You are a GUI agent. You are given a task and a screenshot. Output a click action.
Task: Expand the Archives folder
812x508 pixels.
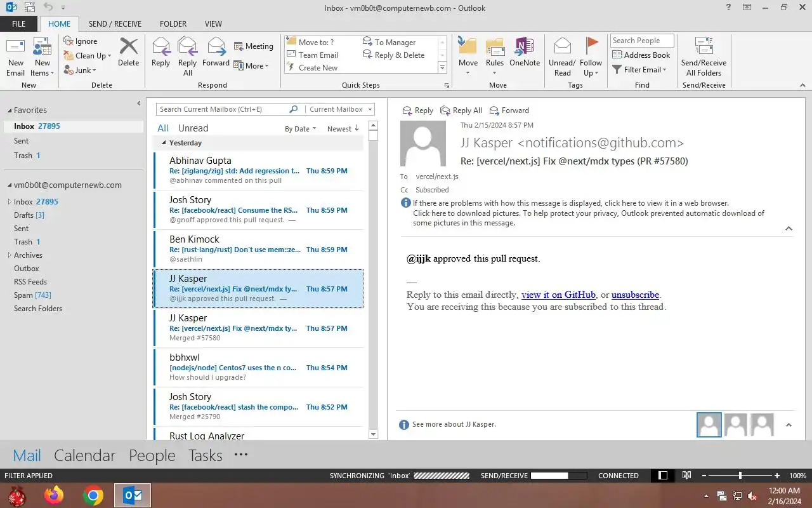click(x=10, y=255)
